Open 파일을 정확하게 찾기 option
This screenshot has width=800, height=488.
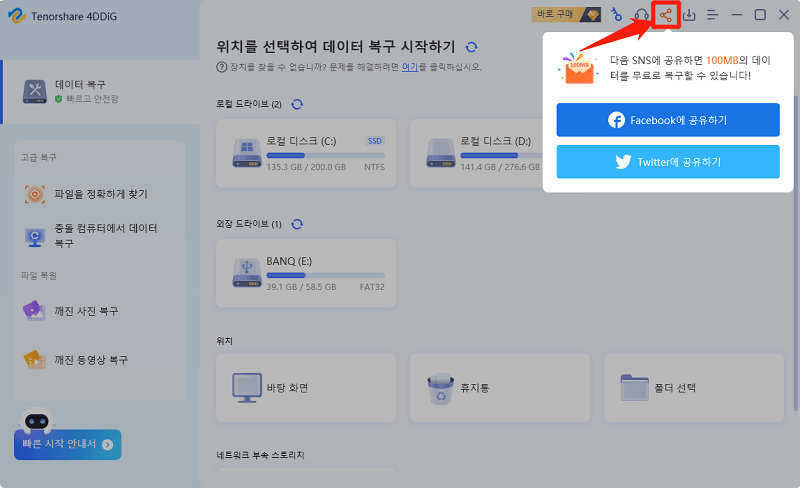tap(101, 194)
